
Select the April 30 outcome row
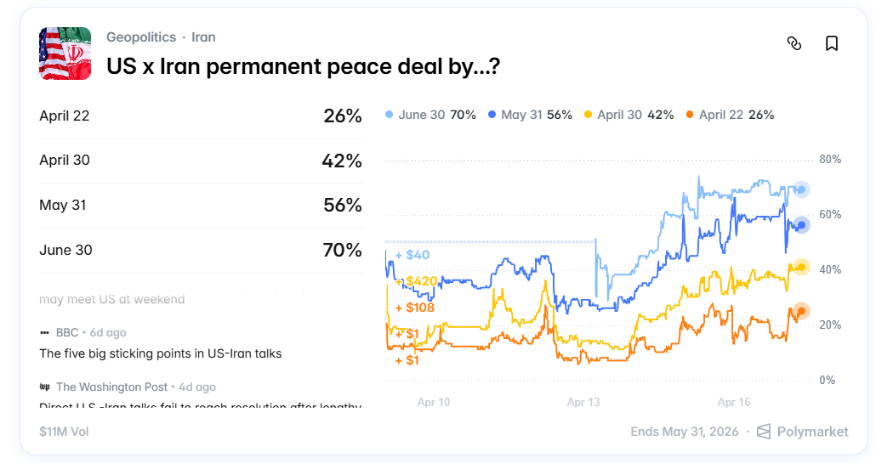click(x=200, y=160)
